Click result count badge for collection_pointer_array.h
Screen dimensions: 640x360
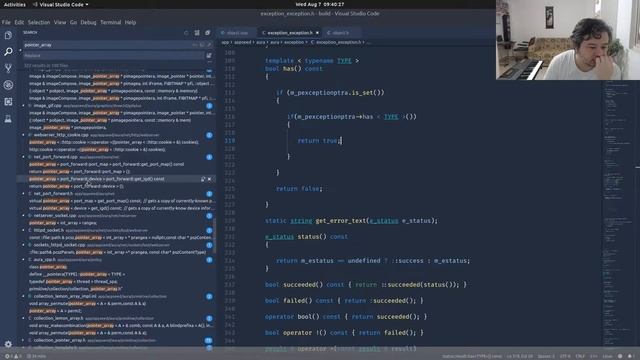pos(209,340)
